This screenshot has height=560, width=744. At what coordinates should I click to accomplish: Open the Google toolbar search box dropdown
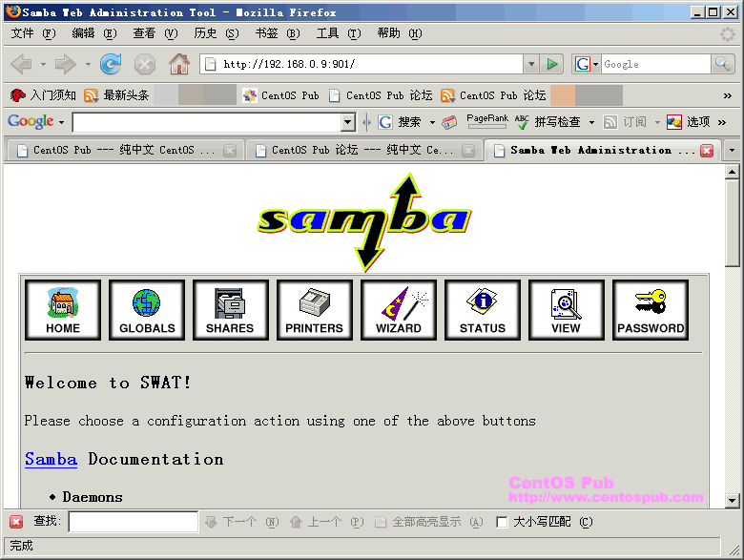pos(348,122)
